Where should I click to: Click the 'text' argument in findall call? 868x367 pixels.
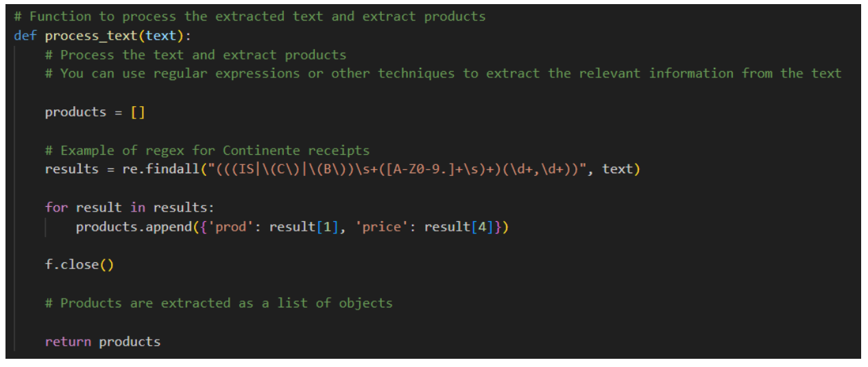(617, 169)
